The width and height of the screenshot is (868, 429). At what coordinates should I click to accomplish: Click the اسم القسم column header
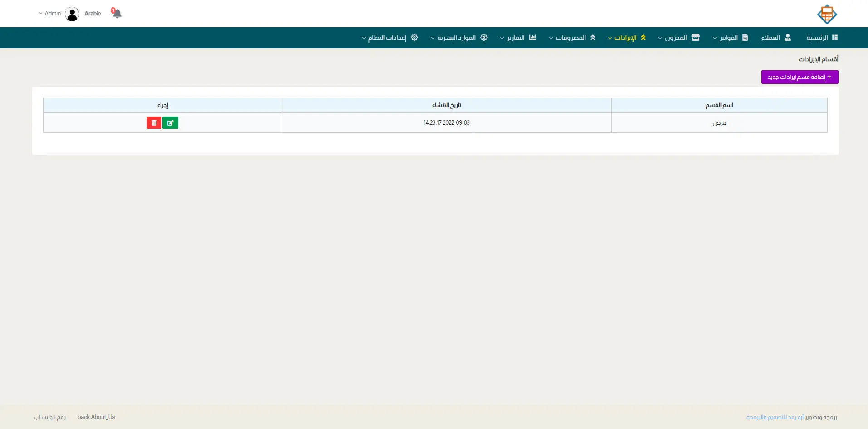(719, 105)
